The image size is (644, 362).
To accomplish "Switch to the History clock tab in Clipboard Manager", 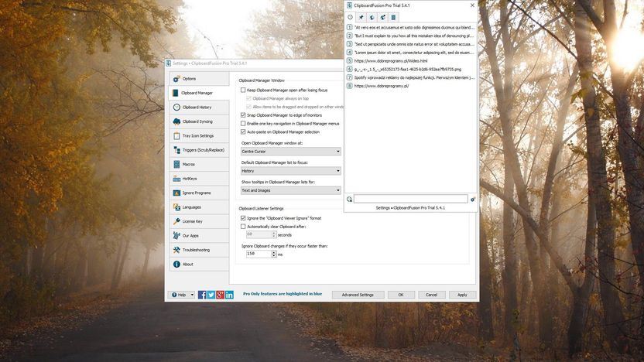I will coord(351,17).
